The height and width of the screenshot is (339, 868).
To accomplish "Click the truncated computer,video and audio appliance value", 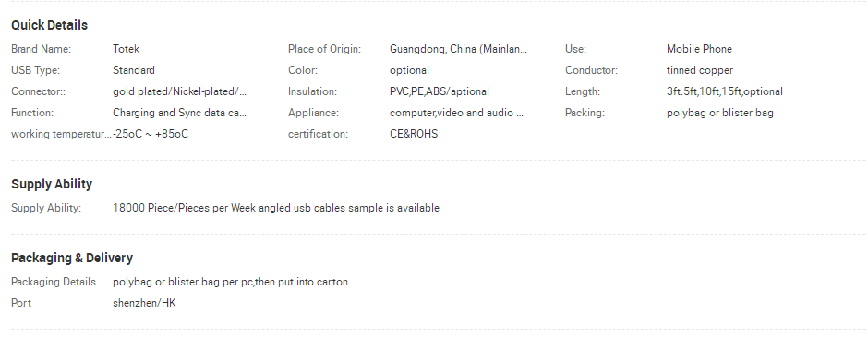I will (x=456, y=113).
